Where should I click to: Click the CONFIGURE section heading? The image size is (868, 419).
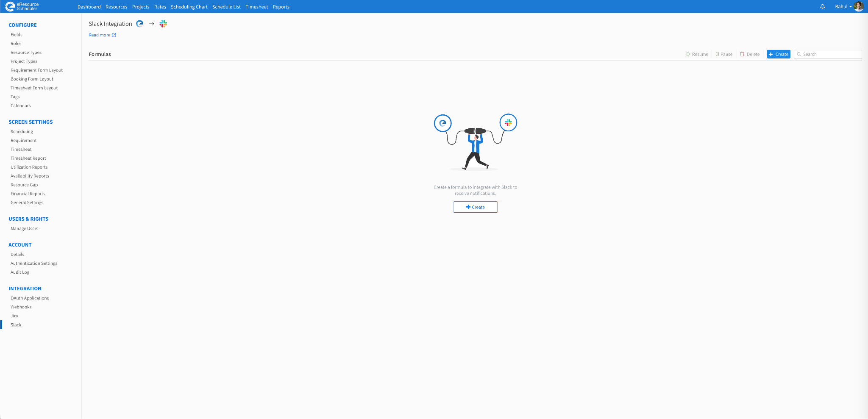click(22, 25)
